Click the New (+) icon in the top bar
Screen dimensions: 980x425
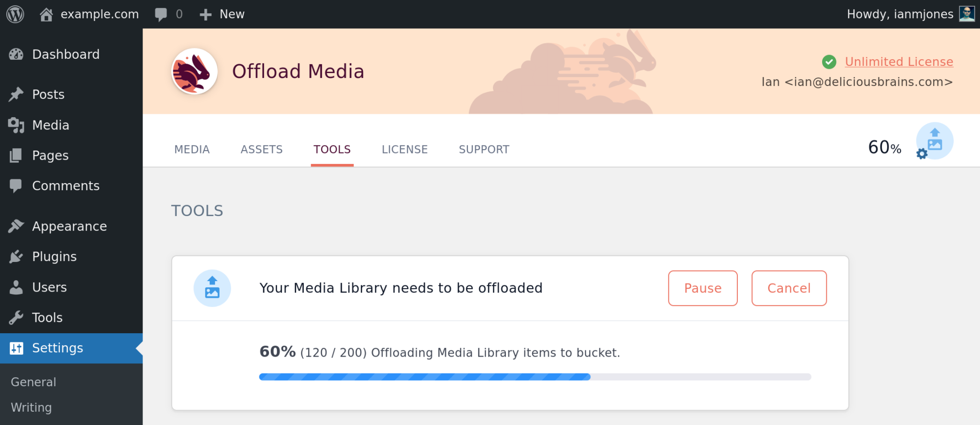[x=205, y=14]
